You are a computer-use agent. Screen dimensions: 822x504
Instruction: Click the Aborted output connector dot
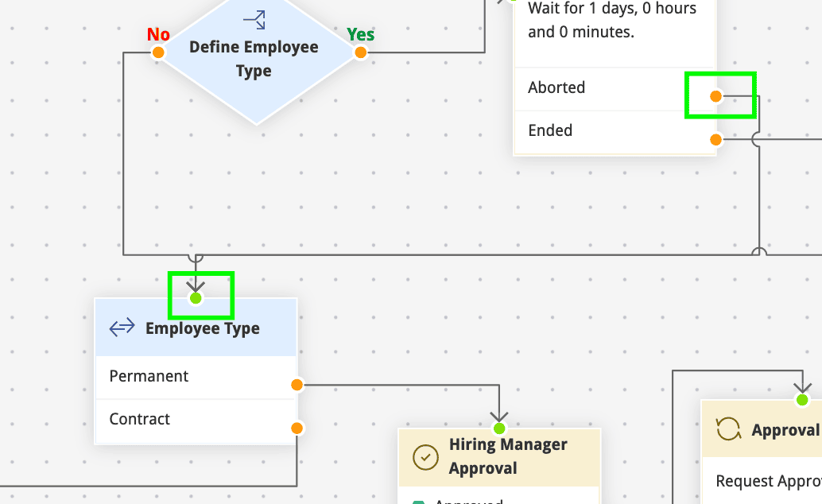715,96
